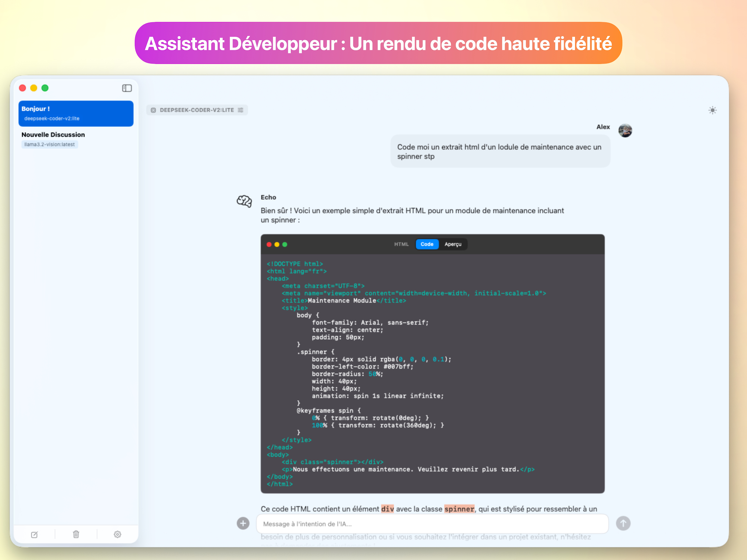747x560 pixels.
Task: Open the DEEPSEEK-CODER-V2:LITE model selector
Action: (197, 110)
